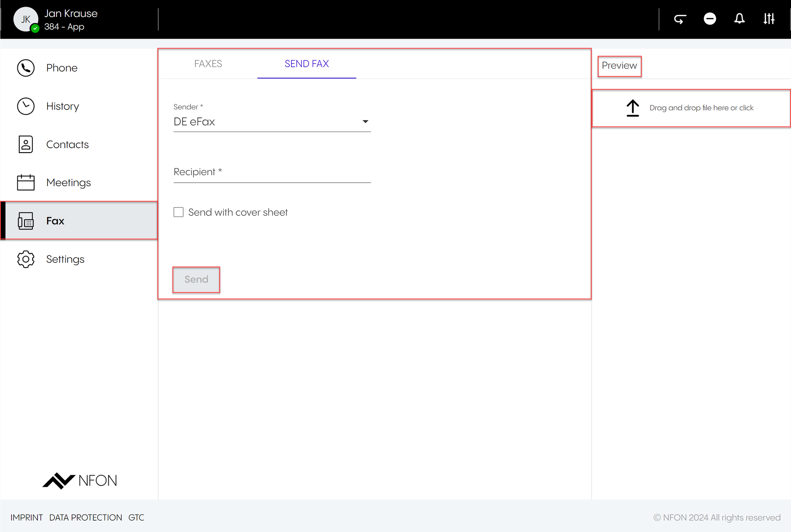Switch to the FAXES tab
Viewport: 791px width, 532px height.
tap(208, 64)
